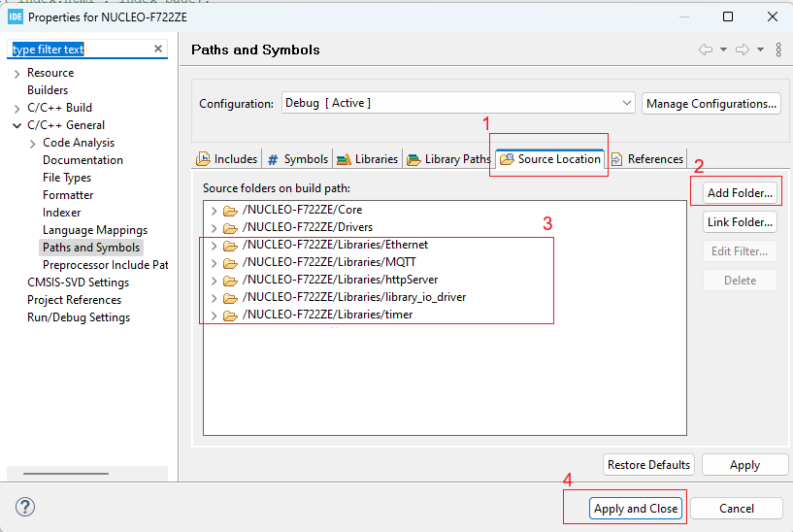Expand the Libraries/MQTT source folder
793x532 pixels.
[214, 263]
